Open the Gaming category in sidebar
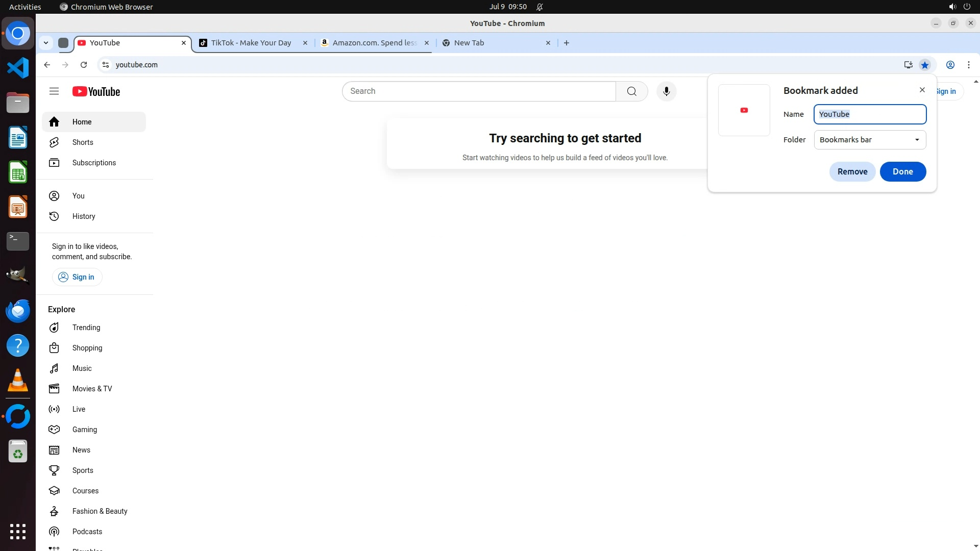 pyautogui.click(x=84, y=430)
